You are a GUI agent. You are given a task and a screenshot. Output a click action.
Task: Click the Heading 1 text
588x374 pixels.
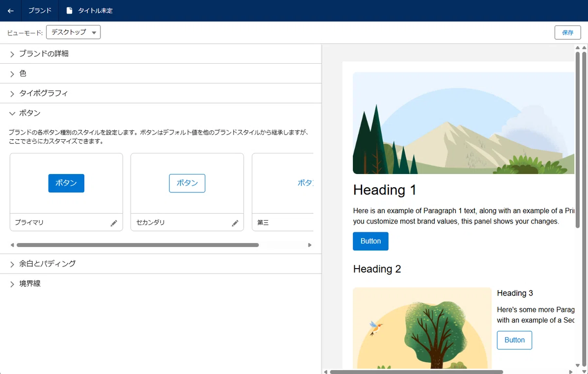tap(385, 190)
